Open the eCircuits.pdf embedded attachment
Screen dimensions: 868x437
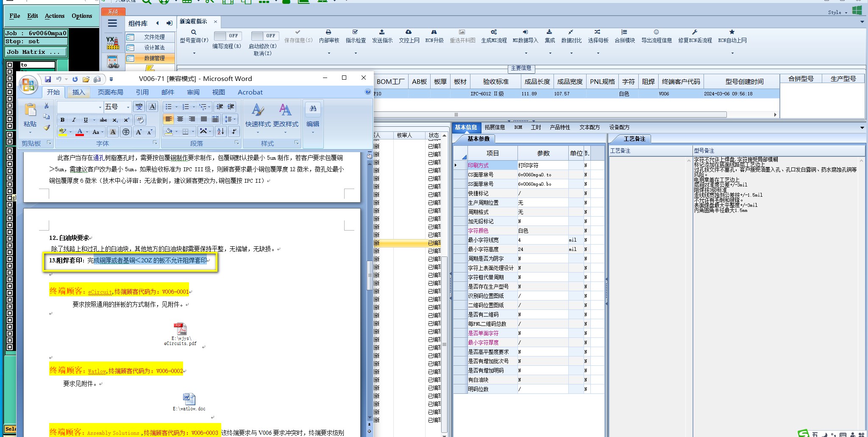(x=180, y=334)
